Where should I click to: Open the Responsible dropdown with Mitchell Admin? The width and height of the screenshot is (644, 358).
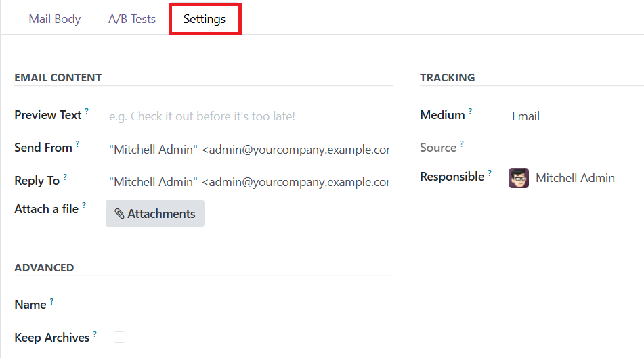click(x=576, y=178)
